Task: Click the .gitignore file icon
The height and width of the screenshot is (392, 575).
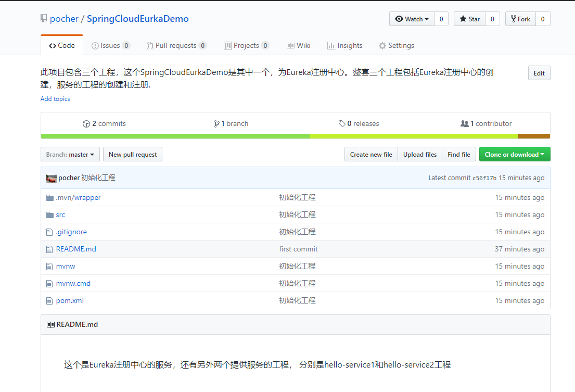Action: tap(49, 232)
